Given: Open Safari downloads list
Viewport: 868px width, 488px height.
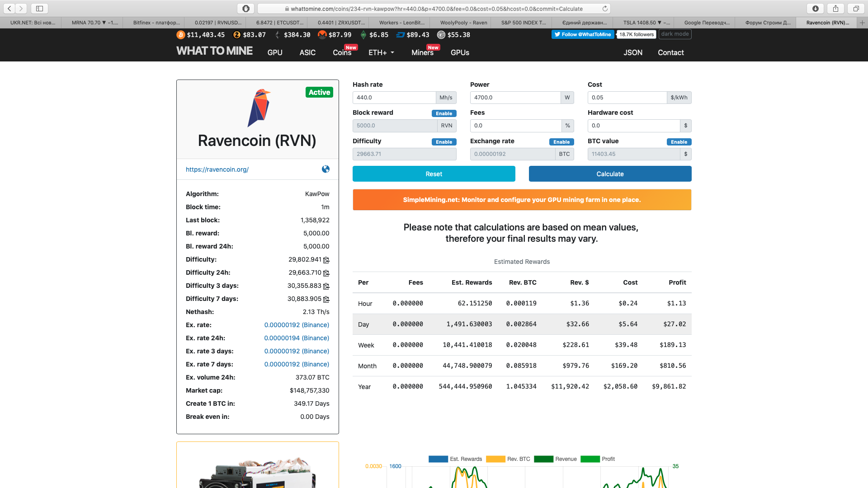Looking at the screenshot, I should 815,9.
